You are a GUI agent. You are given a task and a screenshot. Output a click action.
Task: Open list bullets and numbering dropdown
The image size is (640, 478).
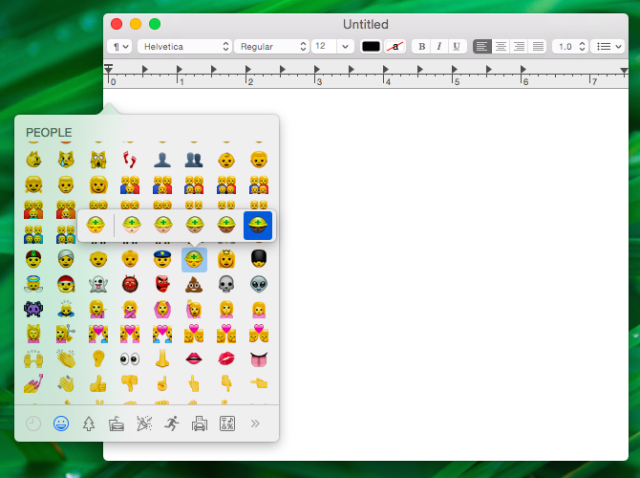608,47
